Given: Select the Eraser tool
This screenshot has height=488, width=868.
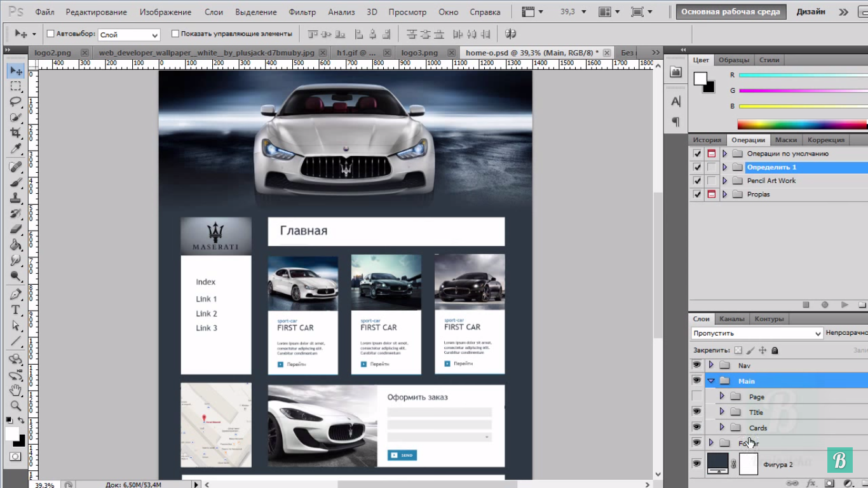Looking at the screenshot, I should click(16, 229).
